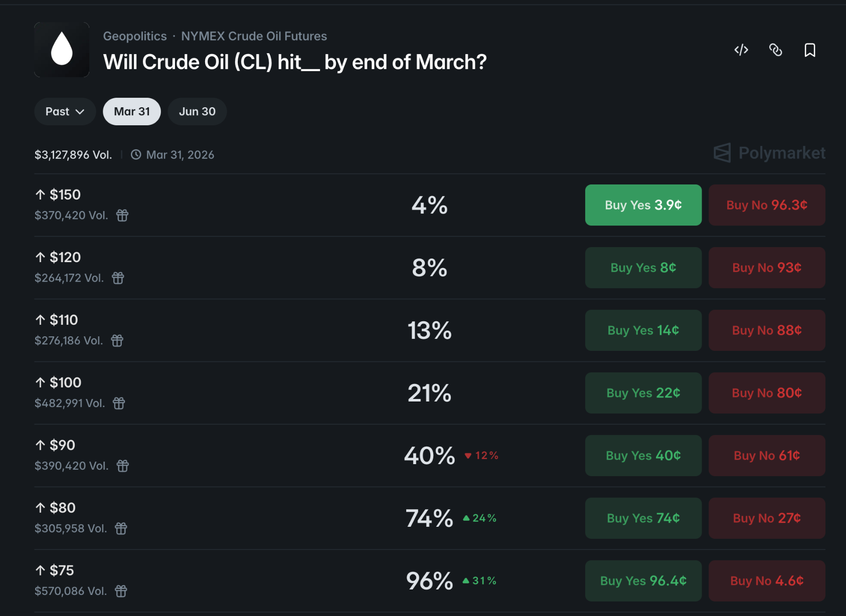Open the Past dates dropdown

65,111
